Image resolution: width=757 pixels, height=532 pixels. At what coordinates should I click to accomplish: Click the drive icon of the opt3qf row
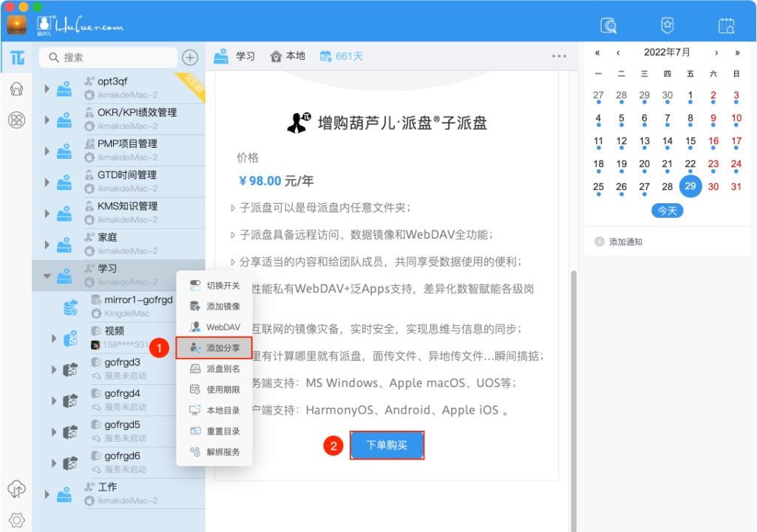(64, 89)
